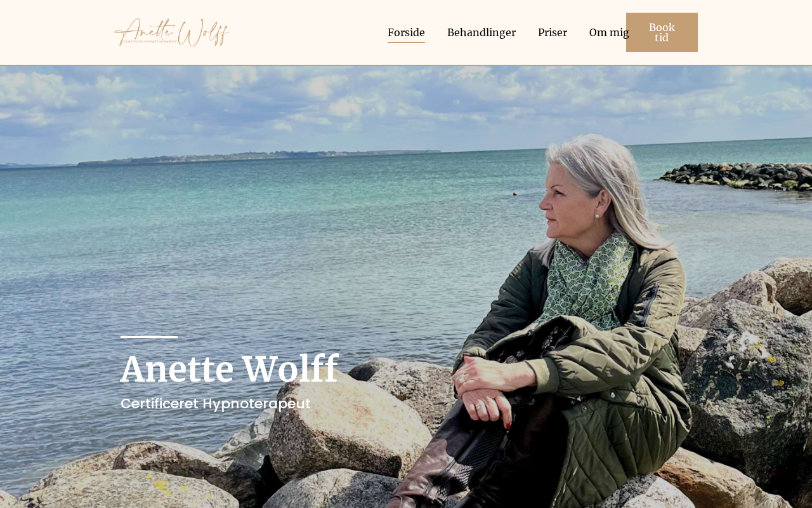812x508 pixels.
Task: Go to the Behandlinger page
Action: [x=481, y=32]
